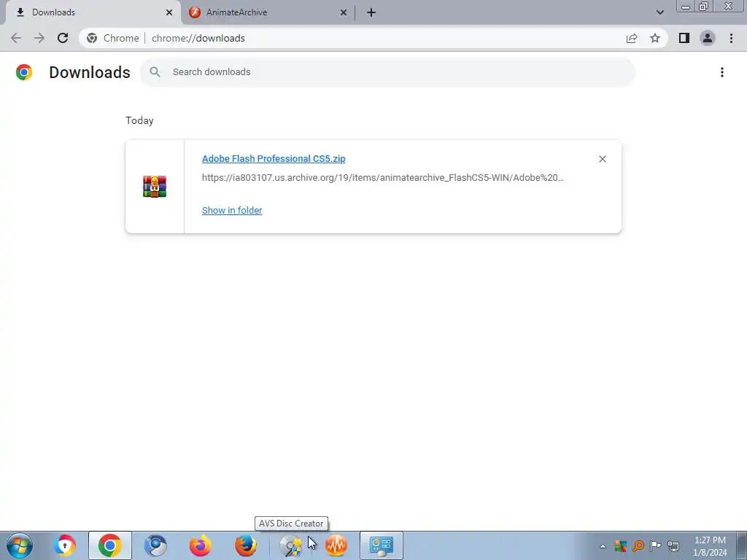Open the Firefox Nightly purple taskbar icon
747x560 pixels.
200,545
